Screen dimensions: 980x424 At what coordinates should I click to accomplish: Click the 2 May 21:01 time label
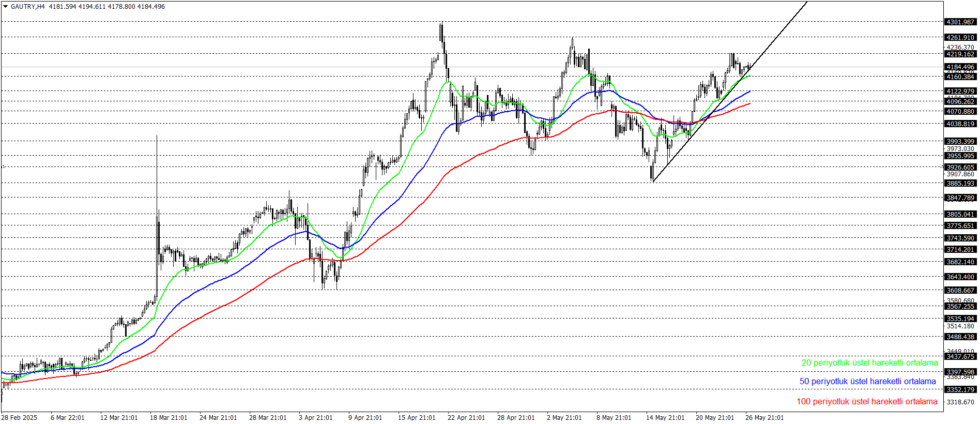(x=564, y=418)
